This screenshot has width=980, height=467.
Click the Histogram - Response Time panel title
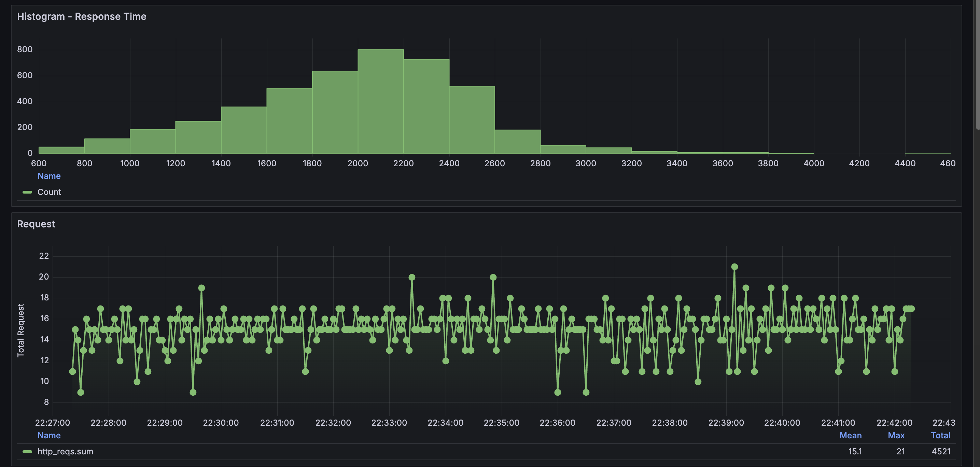(81, 16)
